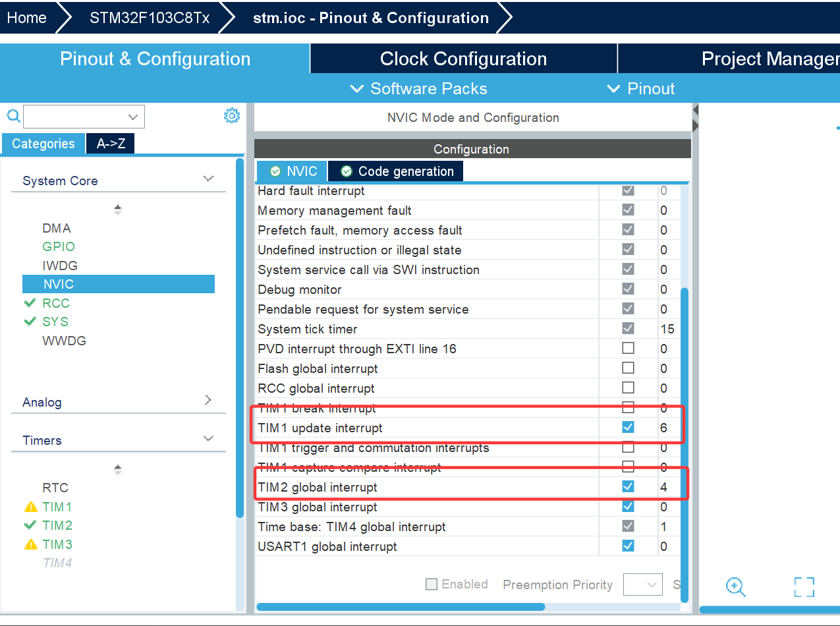Click the warning icon next to TIM3
840x626 pixels.
click(30, 544)
